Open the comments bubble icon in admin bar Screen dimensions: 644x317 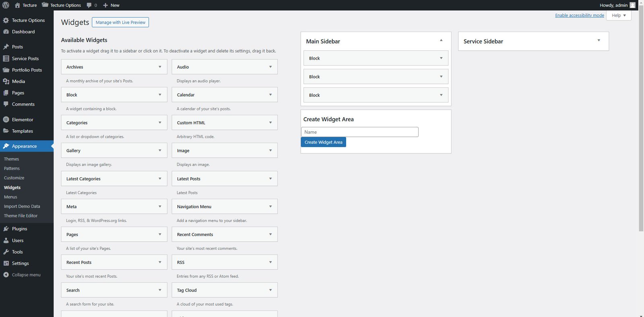tap(89, 5)
